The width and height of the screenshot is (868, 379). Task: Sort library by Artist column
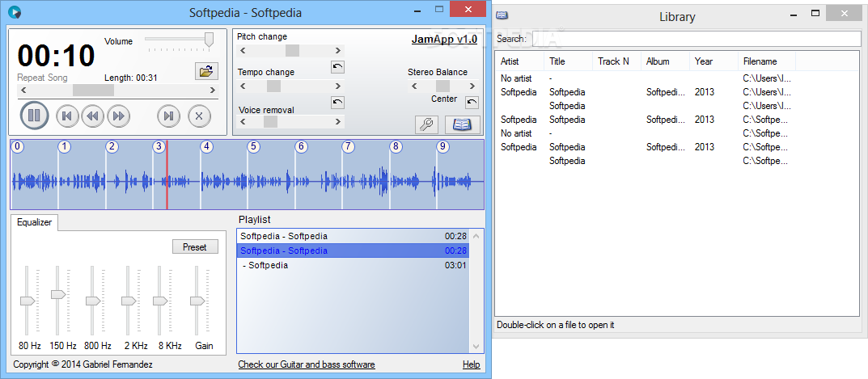(520, 61)
